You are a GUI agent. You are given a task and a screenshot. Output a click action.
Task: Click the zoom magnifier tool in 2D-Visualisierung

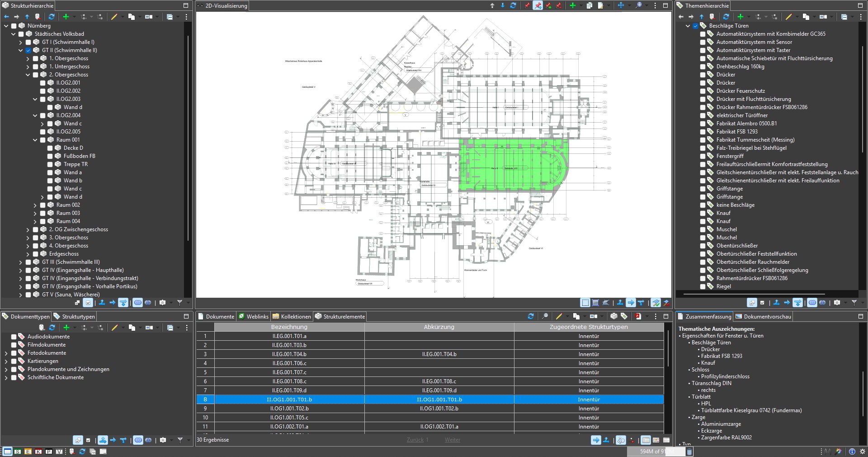[638, 5]
